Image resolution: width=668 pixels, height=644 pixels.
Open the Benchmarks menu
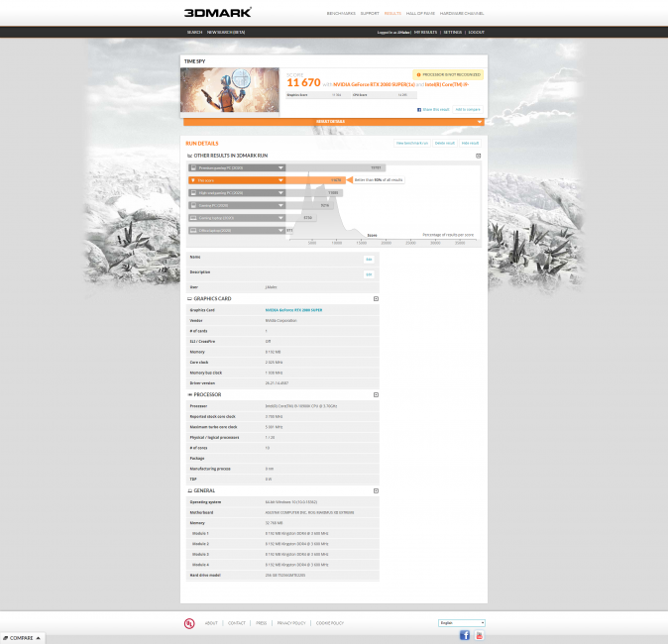[341, 13]
